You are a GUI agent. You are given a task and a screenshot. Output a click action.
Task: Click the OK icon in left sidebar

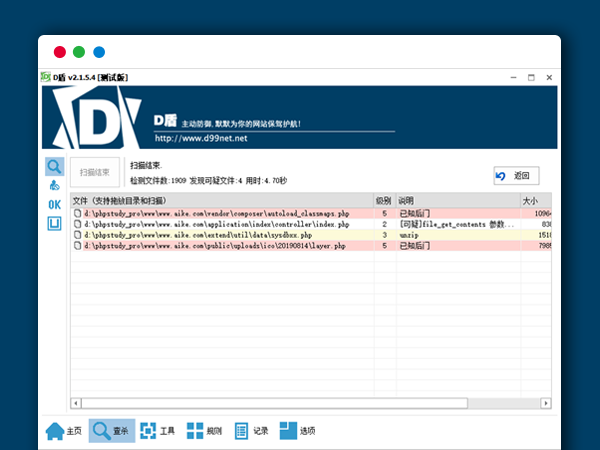(x=54, y=204)
